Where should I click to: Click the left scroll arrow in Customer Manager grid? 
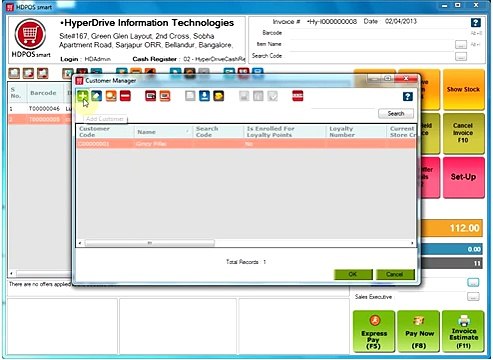[x=80, y=243]
